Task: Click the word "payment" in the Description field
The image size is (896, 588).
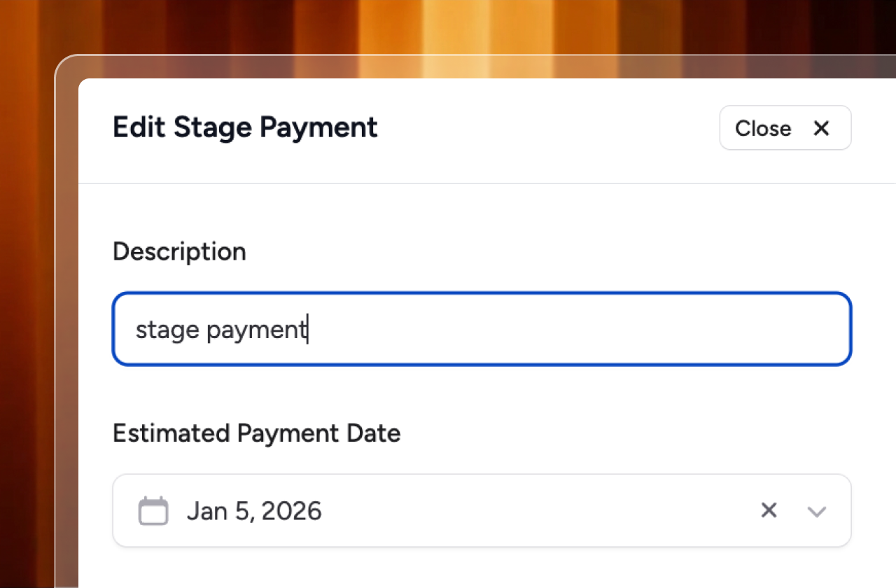Action: [256, 330]
